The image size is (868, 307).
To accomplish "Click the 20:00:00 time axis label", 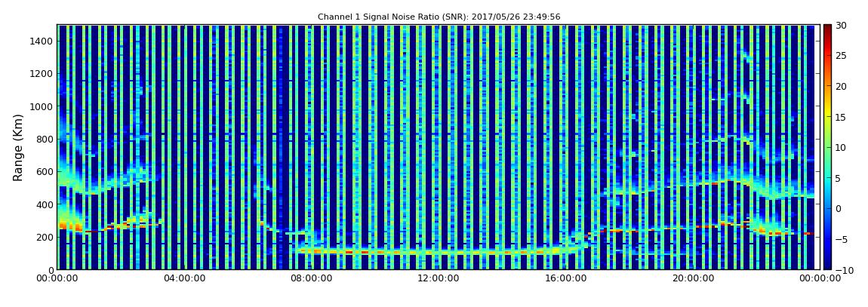I will [693, 279].
